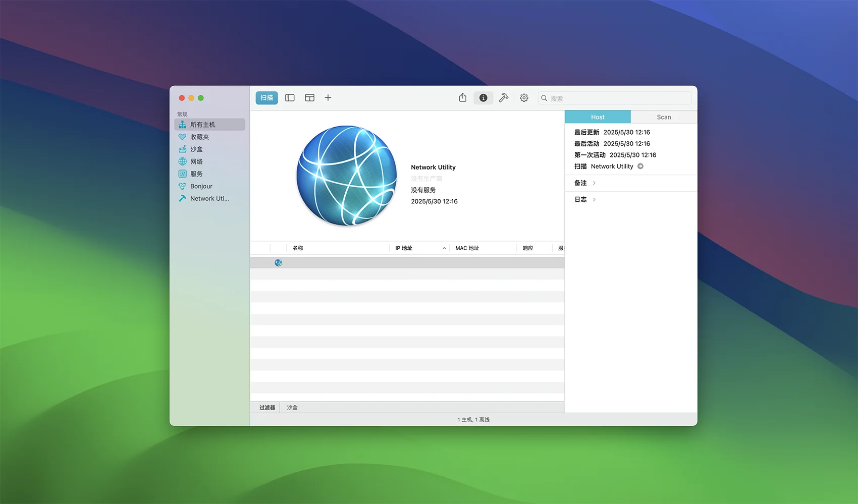Select 服务 in the sidebar

coord(210,174)
